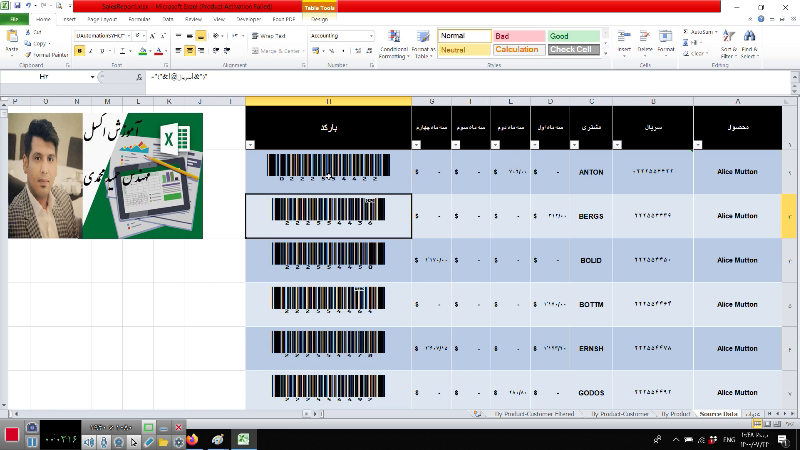Open Firefox from the taskbar
Screen dimensions: 800x450
pos(193,439)
